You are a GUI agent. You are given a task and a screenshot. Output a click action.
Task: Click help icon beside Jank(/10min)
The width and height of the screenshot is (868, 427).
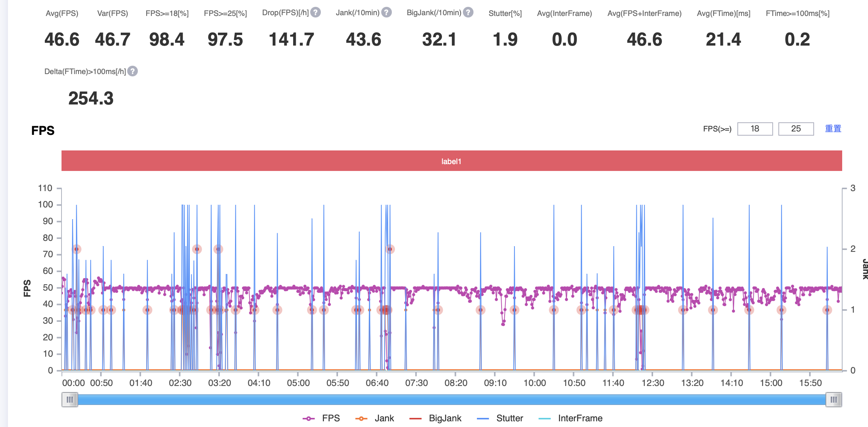(386, 13)
